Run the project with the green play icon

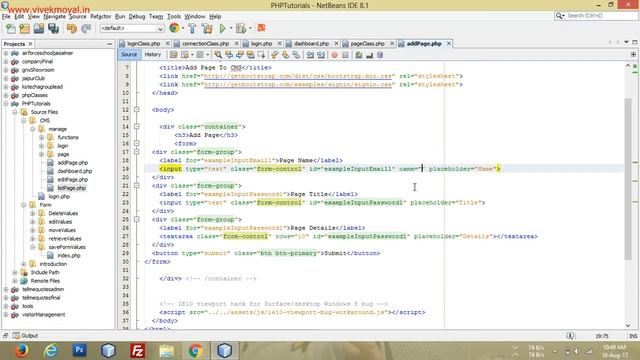(x=222, y=28)
